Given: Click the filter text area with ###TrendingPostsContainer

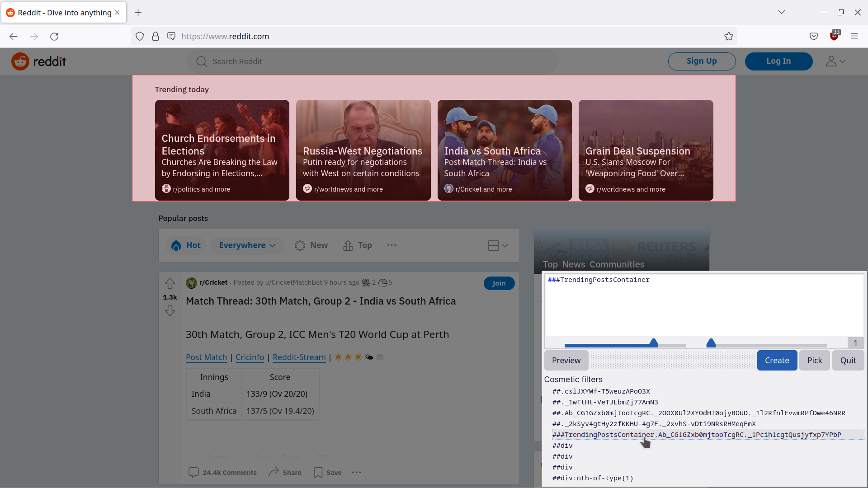Looking at the screenshot, I should click(x=704, y=305).
